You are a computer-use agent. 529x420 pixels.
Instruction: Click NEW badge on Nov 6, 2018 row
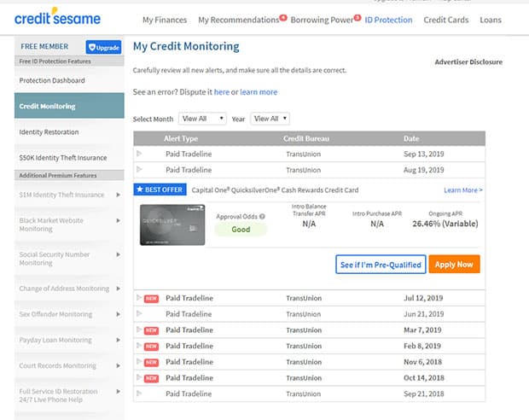click(152, 363)
